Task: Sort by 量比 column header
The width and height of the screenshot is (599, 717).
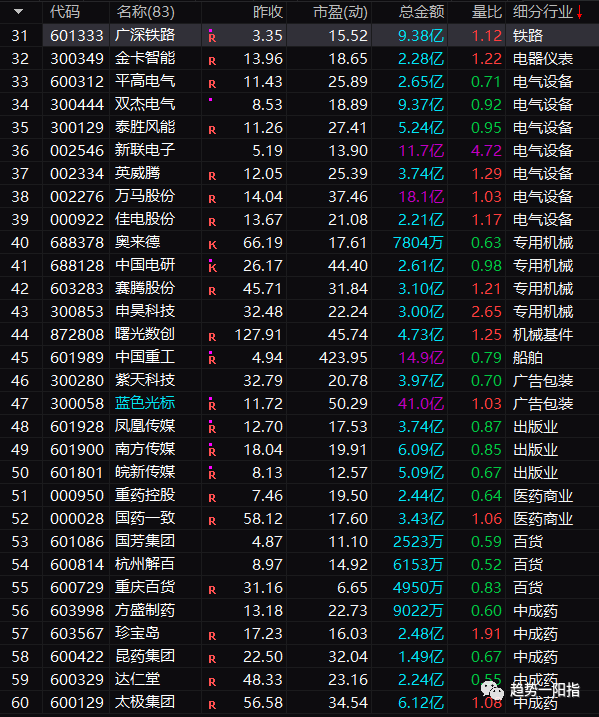Action: click(487, 12)
